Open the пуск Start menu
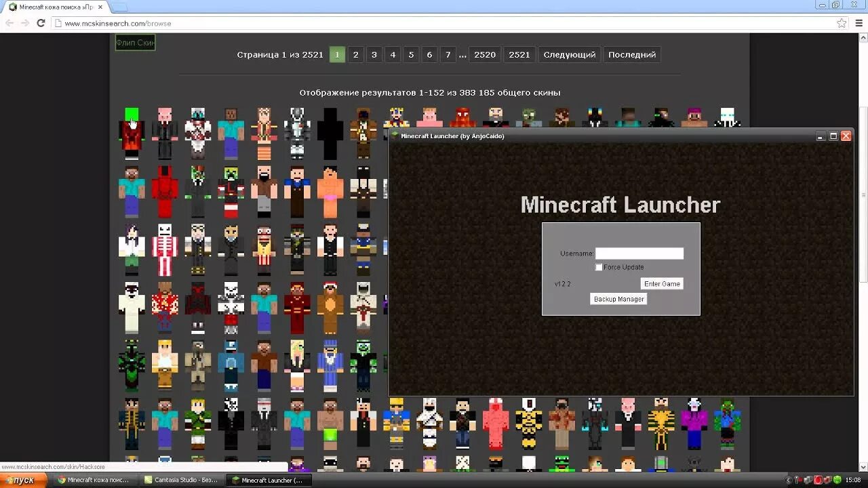Screen dimensions: 868x488 coord(24,481)
